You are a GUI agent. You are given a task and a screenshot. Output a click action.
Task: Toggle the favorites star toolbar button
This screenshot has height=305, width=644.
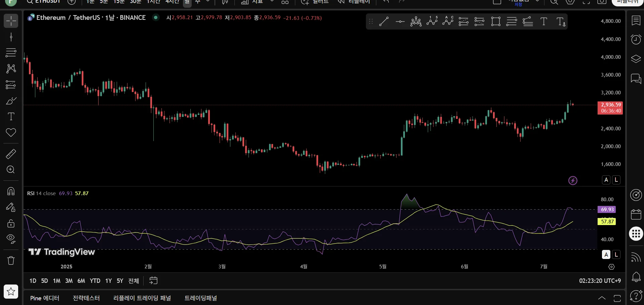pyautogui.click(x=11, y=292)
